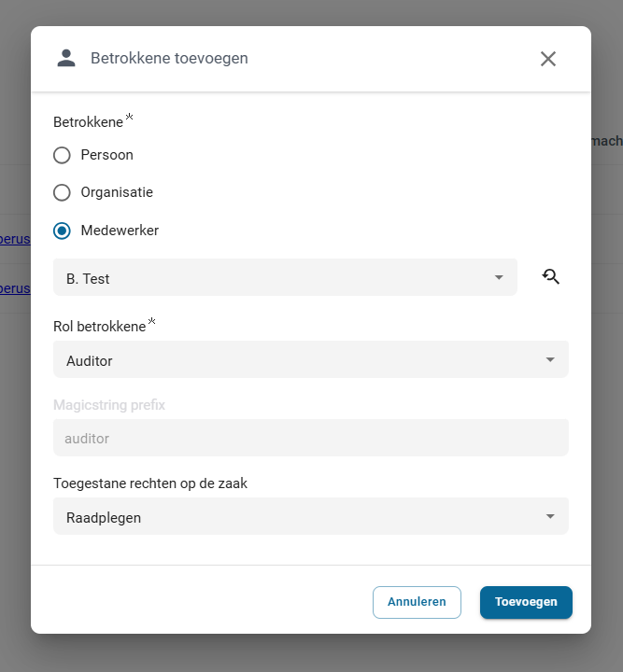Click the Betrokkene toevoegen dialog title
This screenshot has width=623, height=672.
(169, 59)
